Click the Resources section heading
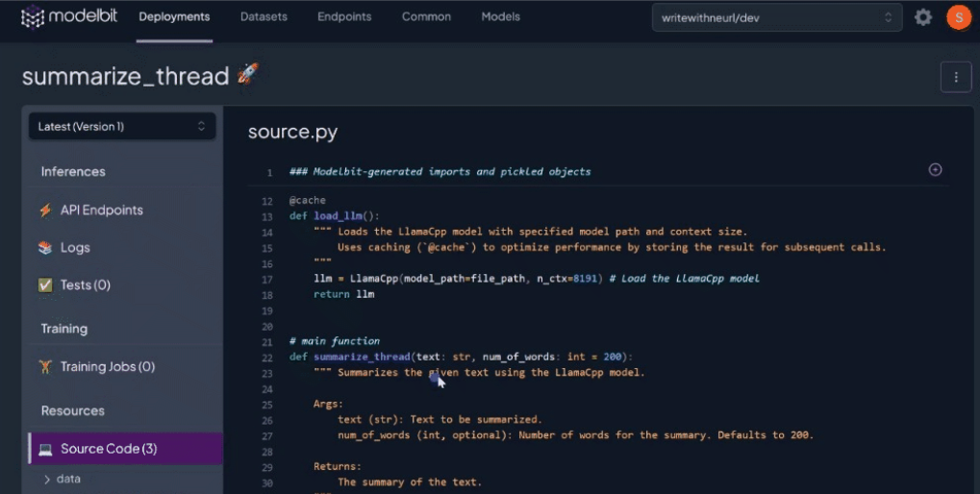The height and width of the screenshot is (494, 980). pos(72,411)
